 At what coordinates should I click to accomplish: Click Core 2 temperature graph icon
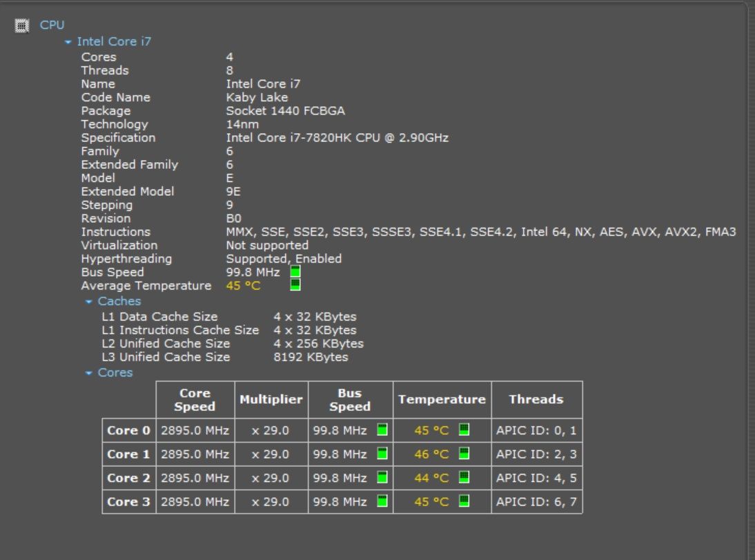pyautogui.click(x=464, y=477)
